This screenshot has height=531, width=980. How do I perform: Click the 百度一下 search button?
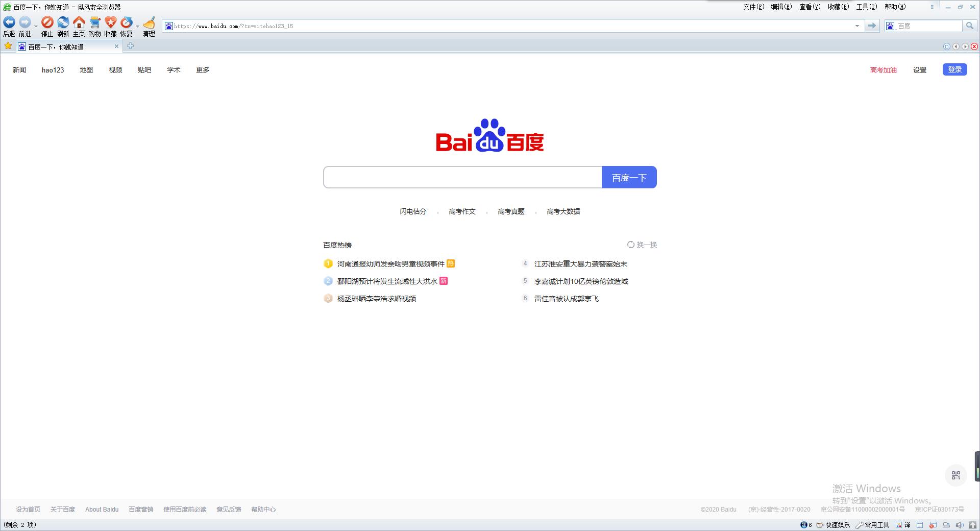click(629, 177)
